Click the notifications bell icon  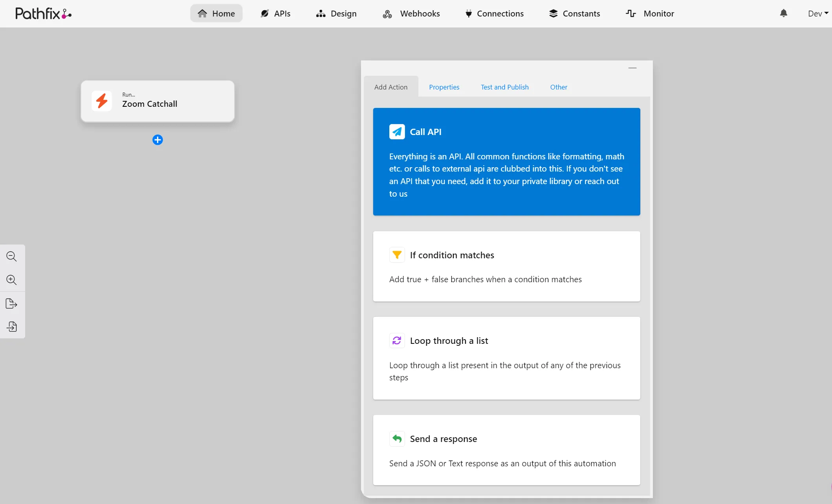click(784, 13)
